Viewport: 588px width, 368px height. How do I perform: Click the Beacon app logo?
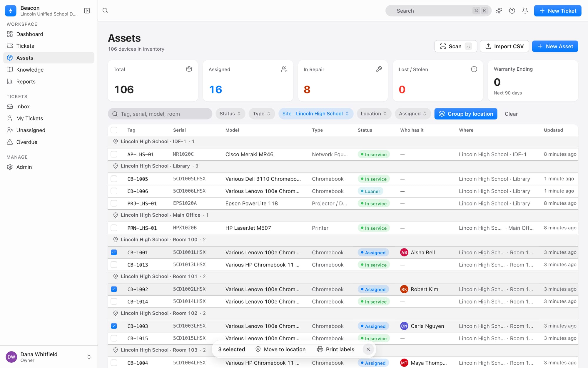[x=11, y=11]
